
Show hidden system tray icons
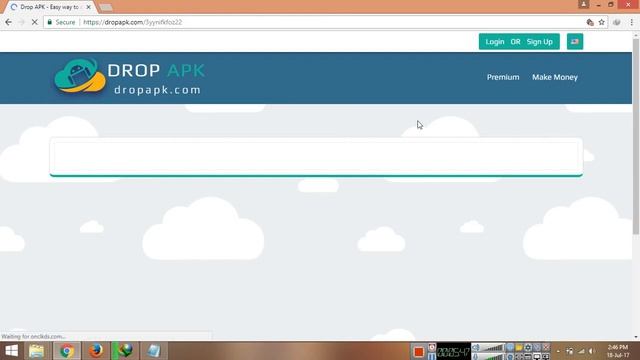pyautogui.click(x=558, y=351)
